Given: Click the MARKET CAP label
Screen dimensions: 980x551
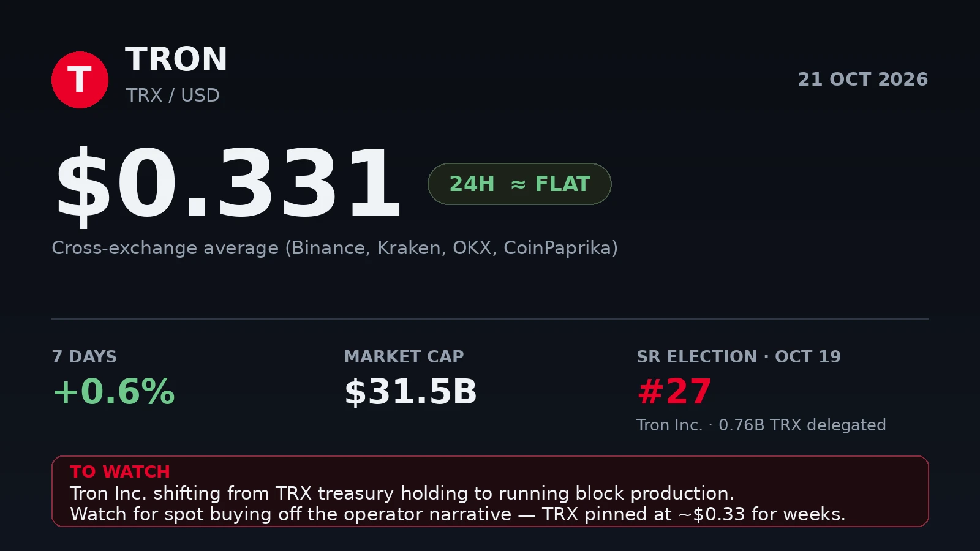Looking at the screenshot, I should [404, 356].
